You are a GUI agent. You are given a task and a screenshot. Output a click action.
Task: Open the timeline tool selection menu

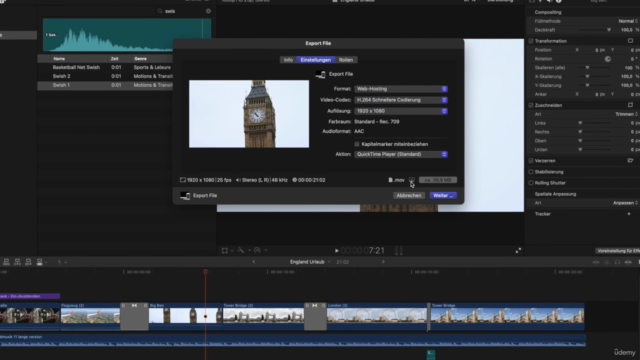click(x=62, y=262)
